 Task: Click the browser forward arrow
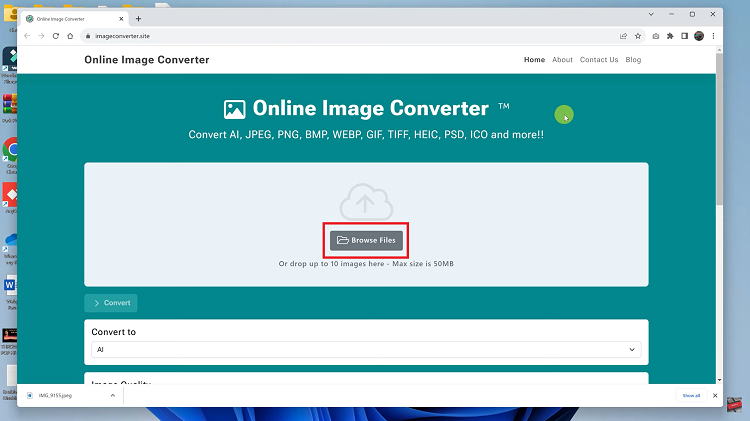coord(41,36)
